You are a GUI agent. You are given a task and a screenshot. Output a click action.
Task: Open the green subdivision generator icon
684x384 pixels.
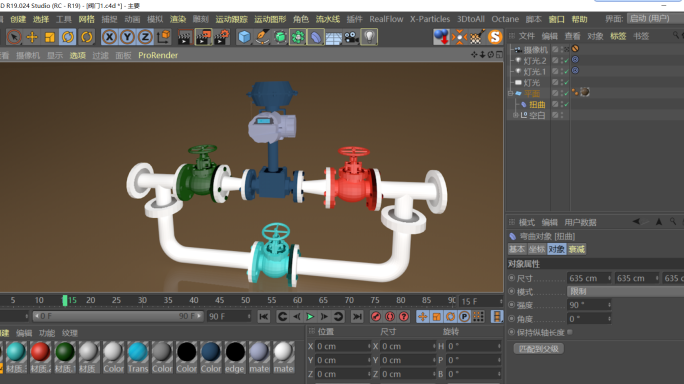tap(280, 37)
